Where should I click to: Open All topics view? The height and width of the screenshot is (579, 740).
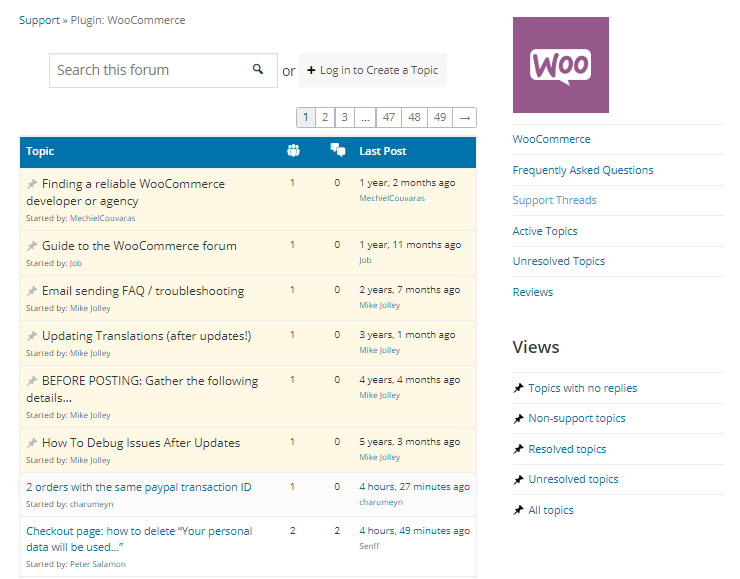(551, 510)
